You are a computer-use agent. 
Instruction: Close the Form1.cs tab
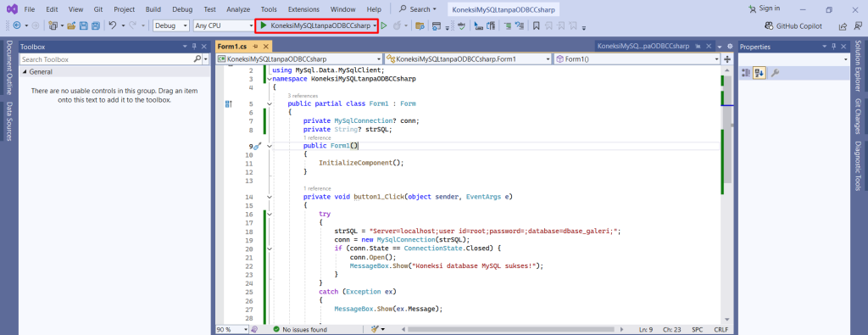[266, 47]
